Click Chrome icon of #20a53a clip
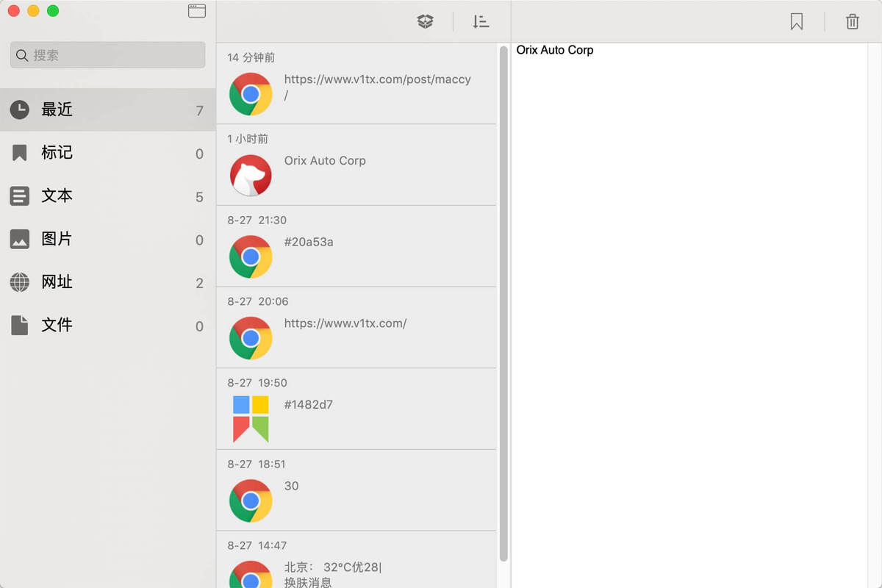This screenshot has width=882, height=588. pyautogui.click(x=251, y=257)
